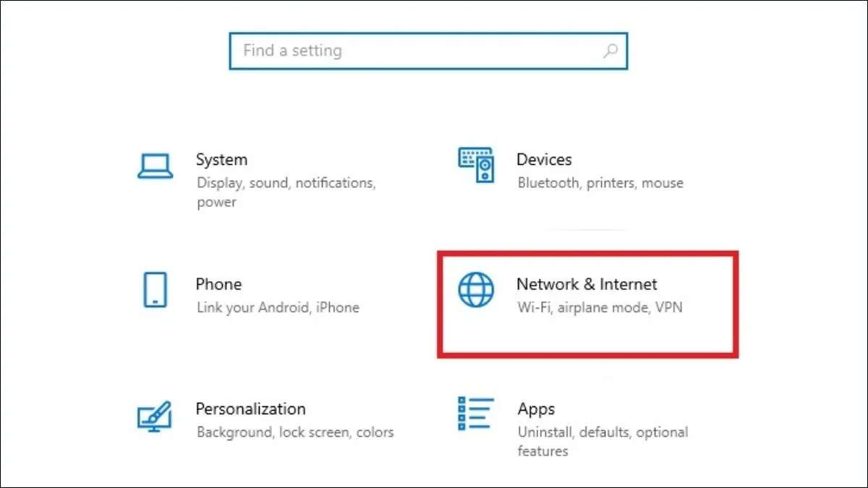Click the Network & Internet globe icon

point(476,290)
